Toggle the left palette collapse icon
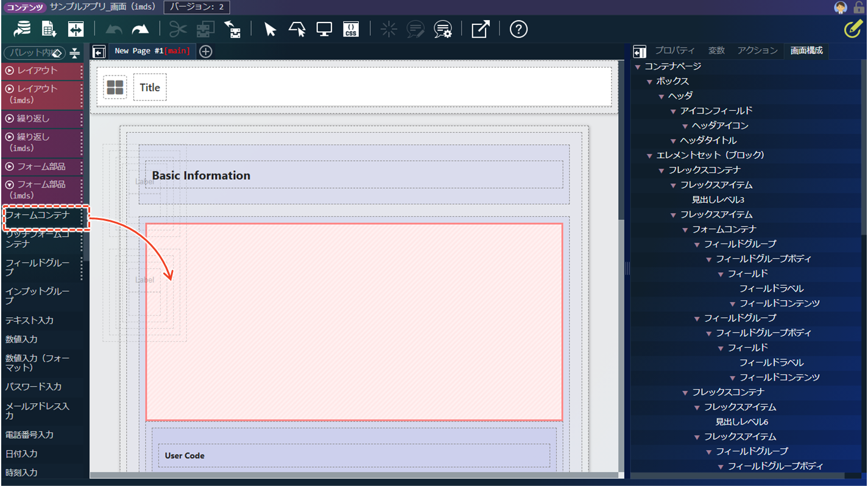This screenshot has height=486, width=868. point(99,52)
